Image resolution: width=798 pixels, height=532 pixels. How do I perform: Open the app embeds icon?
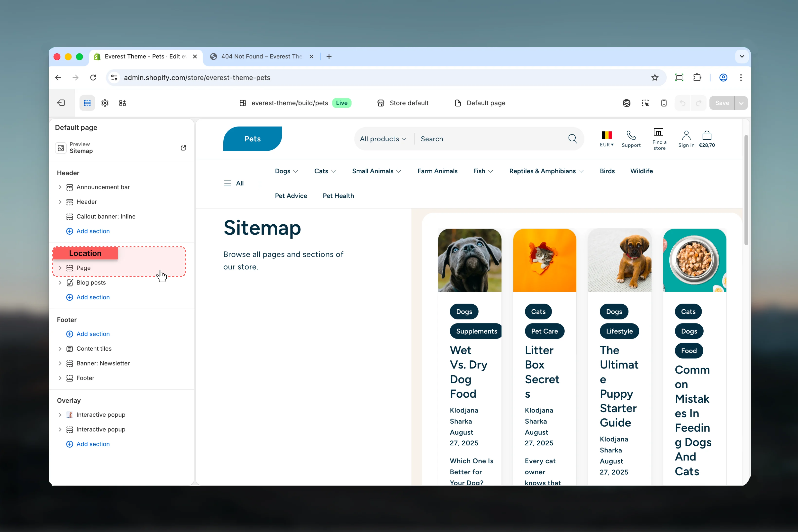[x=122, y=103]
